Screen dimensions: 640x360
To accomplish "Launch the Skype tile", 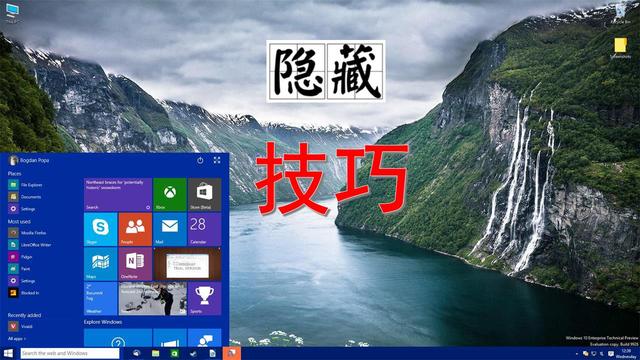I will [x=100, y=229].
